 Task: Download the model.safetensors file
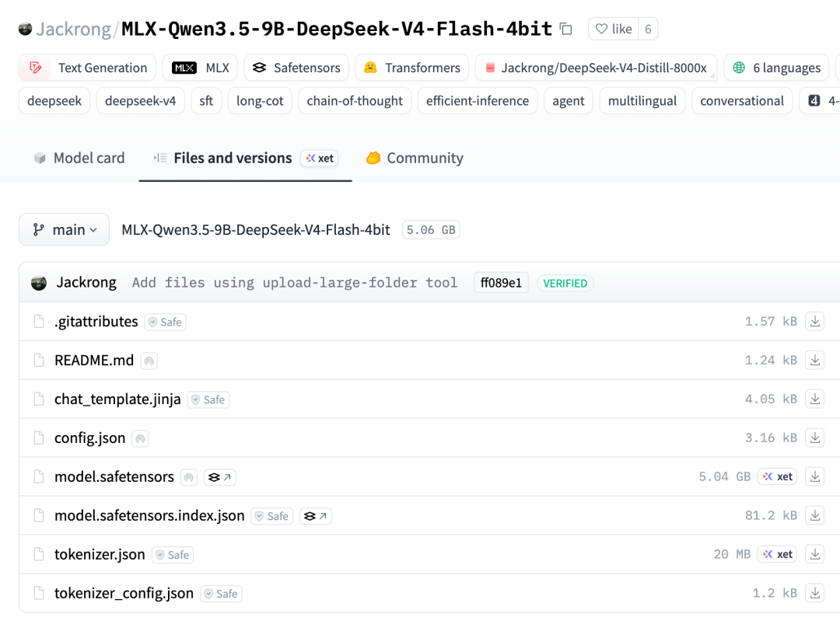point(815,476)
